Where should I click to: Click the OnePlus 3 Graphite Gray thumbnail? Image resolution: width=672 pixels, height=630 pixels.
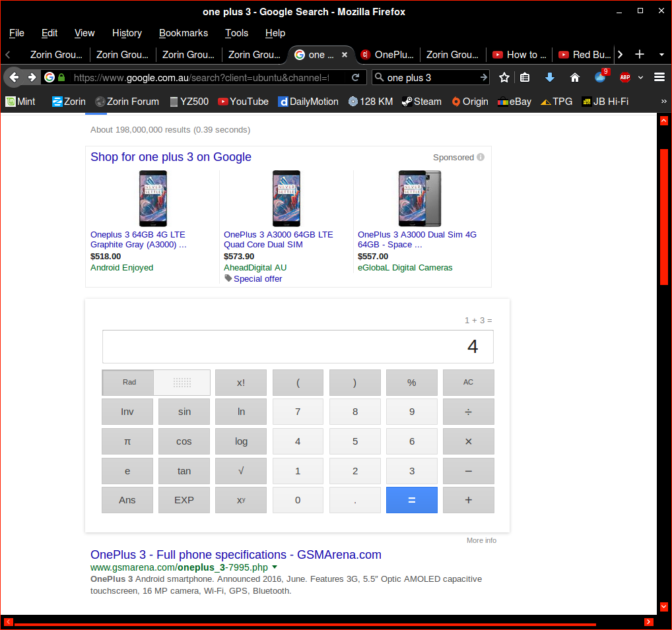pyautogui.click(x=152, y=198)
